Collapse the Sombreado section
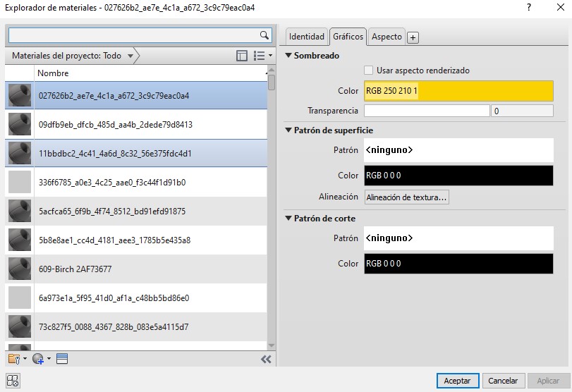 coord(288,56)
